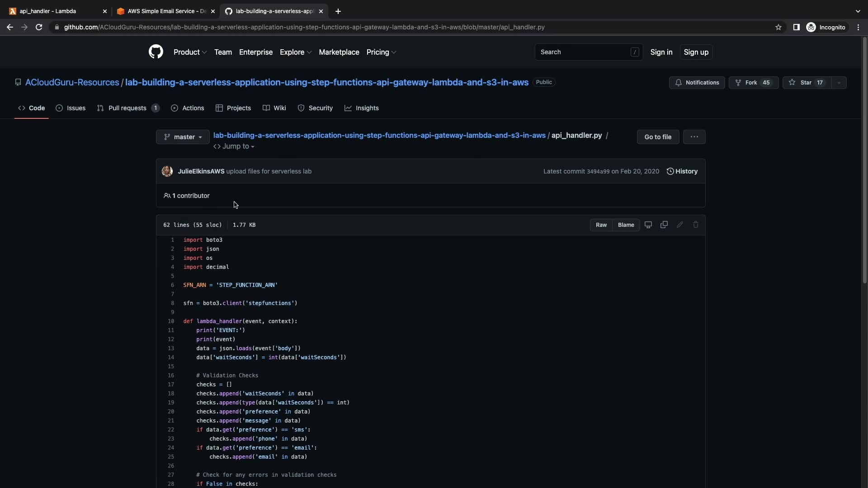The width and height of the screenshot is (868, 488).
Task: Expand the master branch dropdown
Action: click(183, 137)
